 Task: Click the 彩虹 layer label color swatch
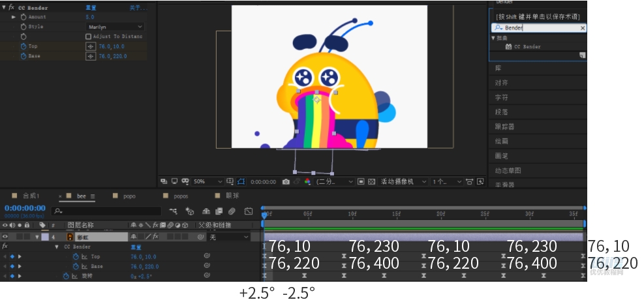[x=45, y=237]
